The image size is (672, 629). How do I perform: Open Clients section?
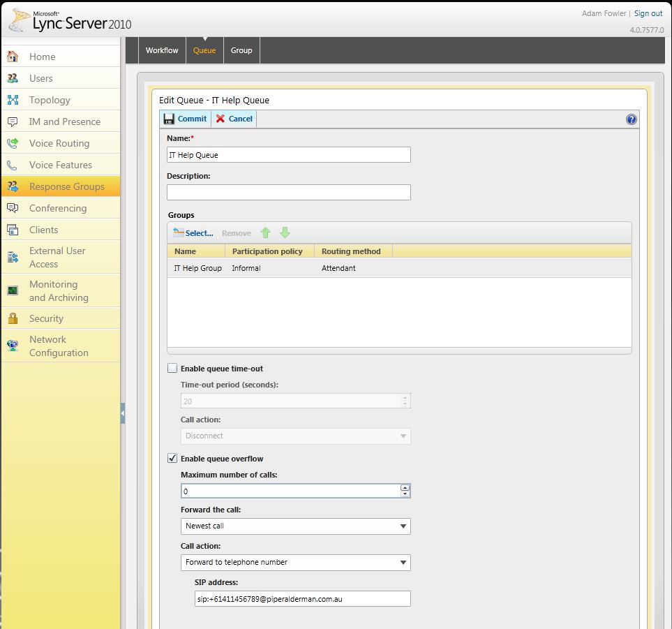[61, 230]
